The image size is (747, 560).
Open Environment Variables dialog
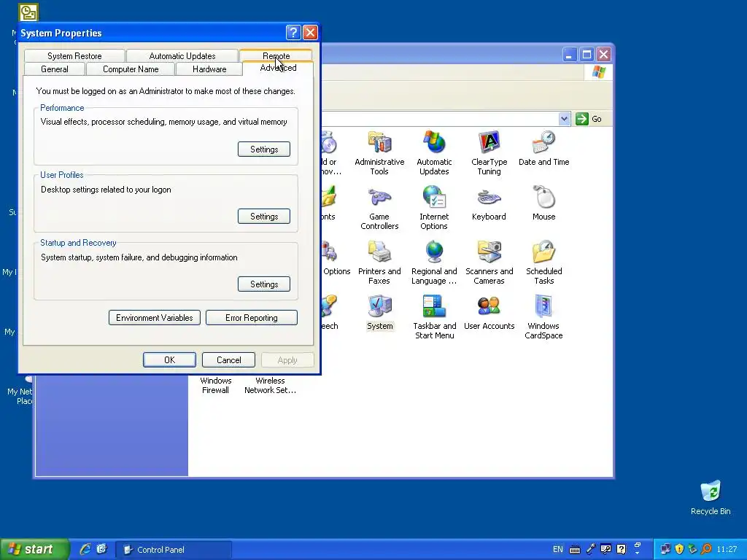[x=155, y=318]
